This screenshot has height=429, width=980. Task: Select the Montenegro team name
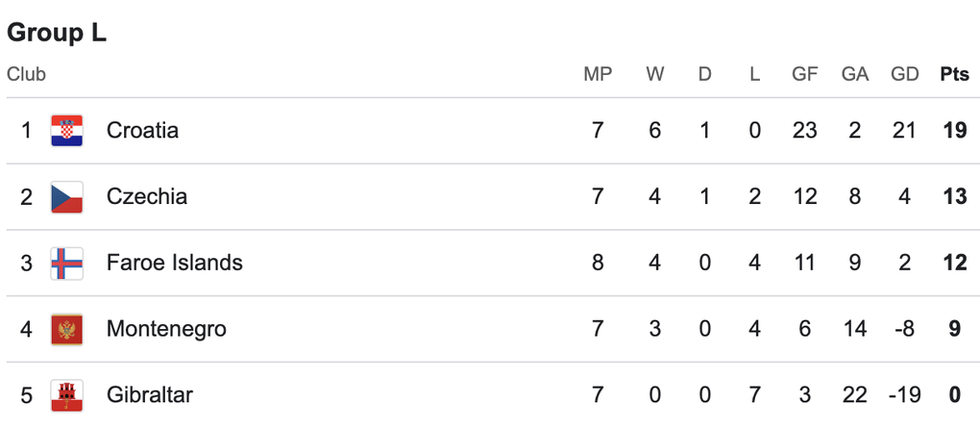coord(166,329)
